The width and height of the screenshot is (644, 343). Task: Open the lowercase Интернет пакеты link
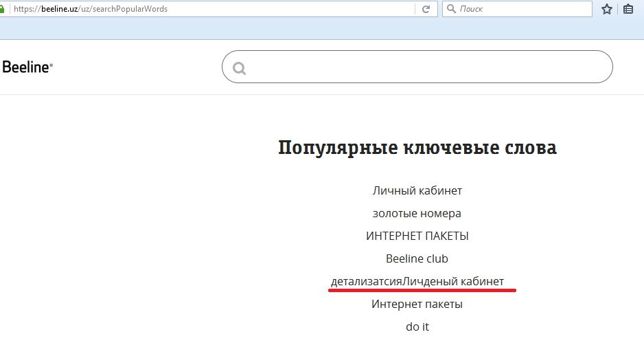(417, 304)
